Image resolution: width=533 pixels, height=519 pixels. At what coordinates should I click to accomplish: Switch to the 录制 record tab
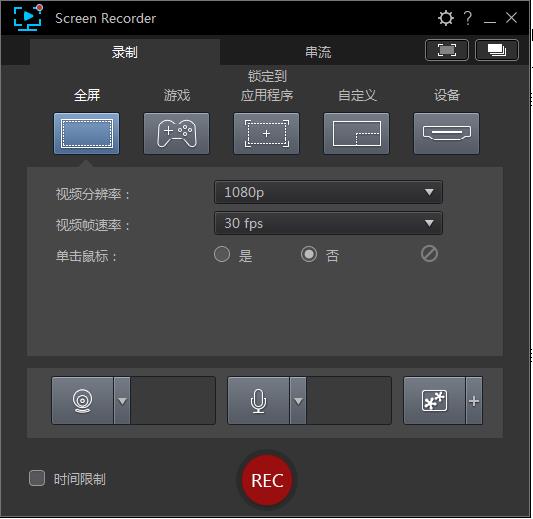[125, 52]
